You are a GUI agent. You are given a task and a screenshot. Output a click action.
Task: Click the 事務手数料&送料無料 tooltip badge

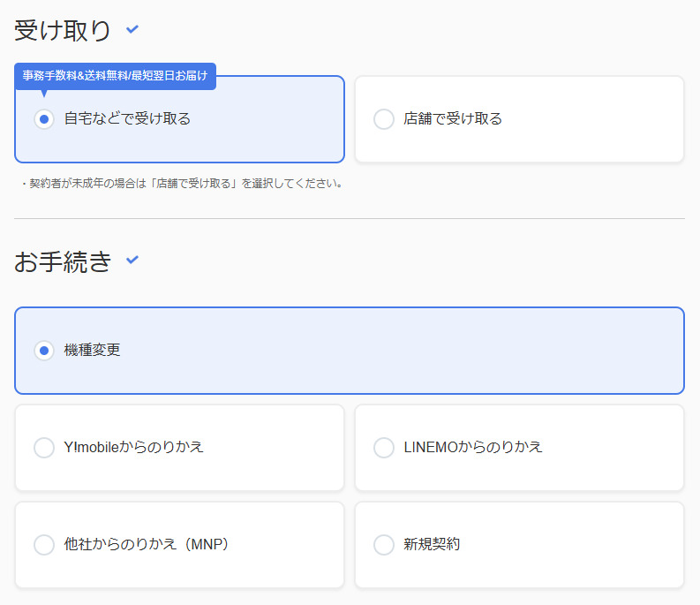(x=115, y=76)
